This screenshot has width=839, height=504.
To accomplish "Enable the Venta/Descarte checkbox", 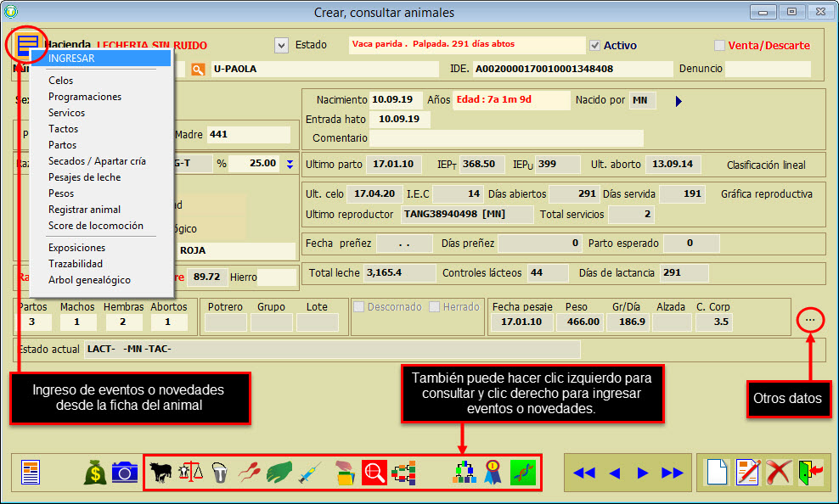I will [720, 46].
